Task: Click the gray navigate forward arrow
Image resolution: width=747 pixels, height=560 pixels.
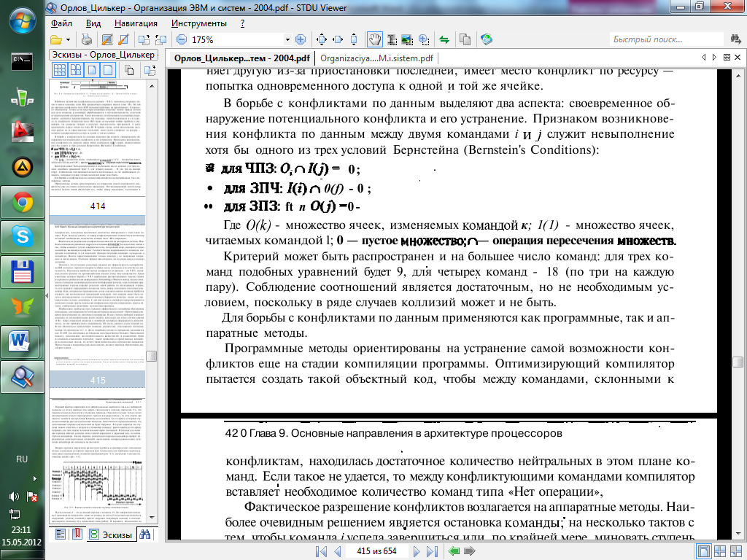Action: [470, 551]
